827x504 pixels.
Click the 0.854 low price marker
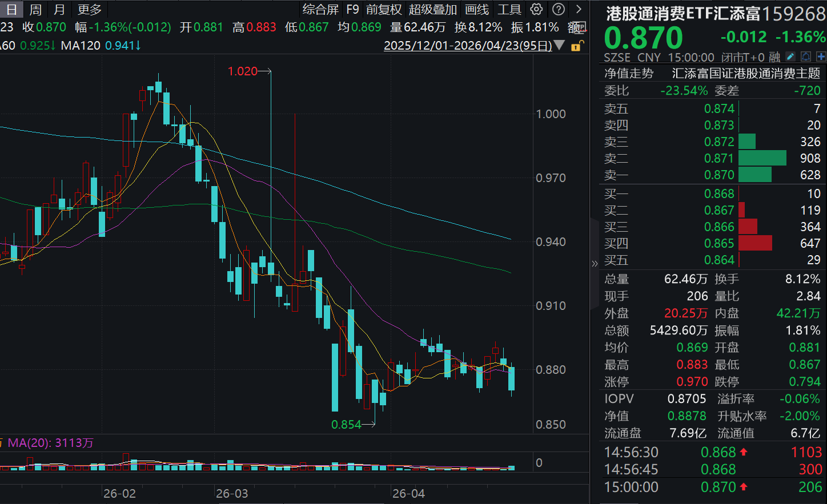click(346, 424)
